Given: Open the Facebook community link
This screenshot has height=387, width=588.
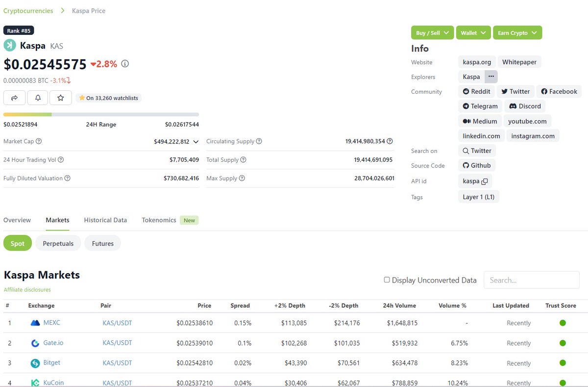Looking at the screenshot, I should point(559,92).
